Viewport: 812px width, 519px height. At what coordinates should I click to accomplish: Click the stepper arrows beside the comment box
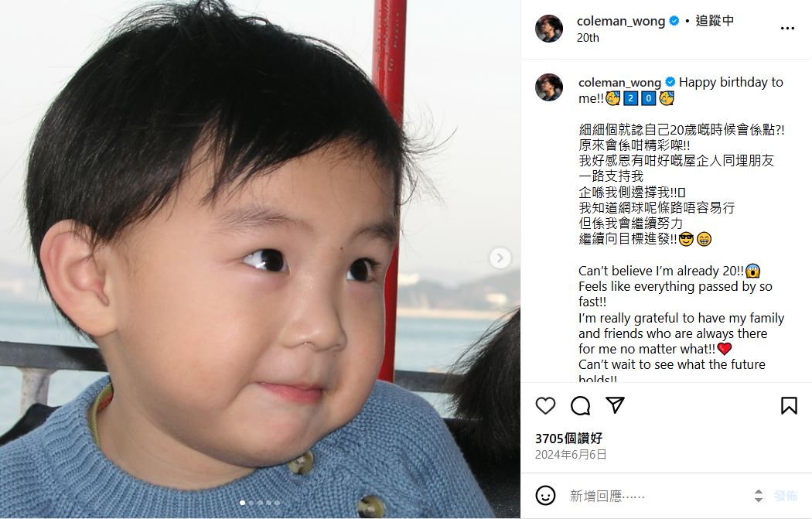pyautogui.click(x=758, y=496)
